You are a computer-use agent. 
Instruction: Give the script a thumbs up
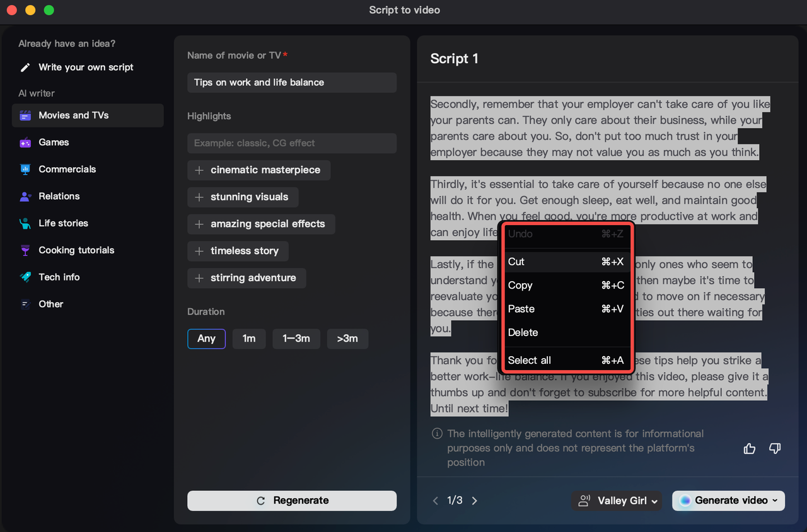750,449
